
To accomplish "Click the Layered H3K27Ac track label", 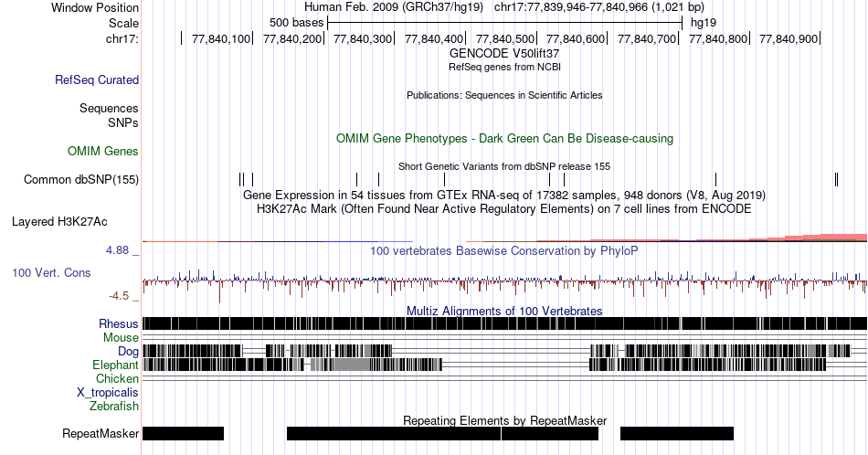I will pyautogui.click(x=59, y=221).
